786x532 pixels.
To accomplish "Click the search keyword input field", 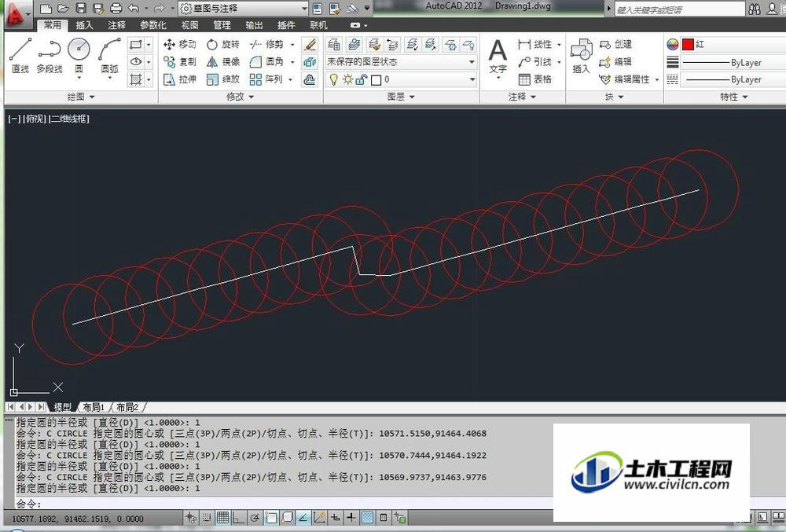I will tap(679, 9).
